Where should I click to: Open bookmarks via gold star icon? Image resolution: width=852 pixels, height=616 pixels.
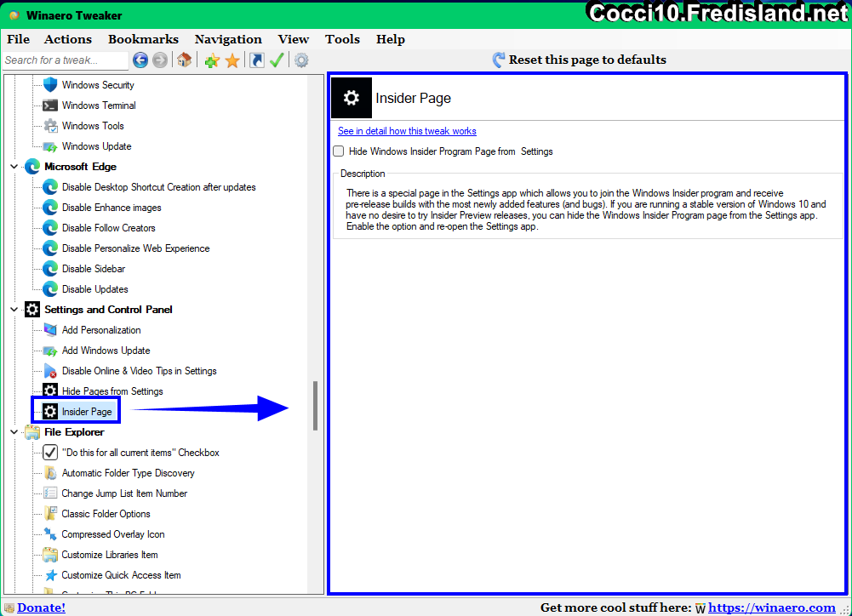tap(232, 60)
